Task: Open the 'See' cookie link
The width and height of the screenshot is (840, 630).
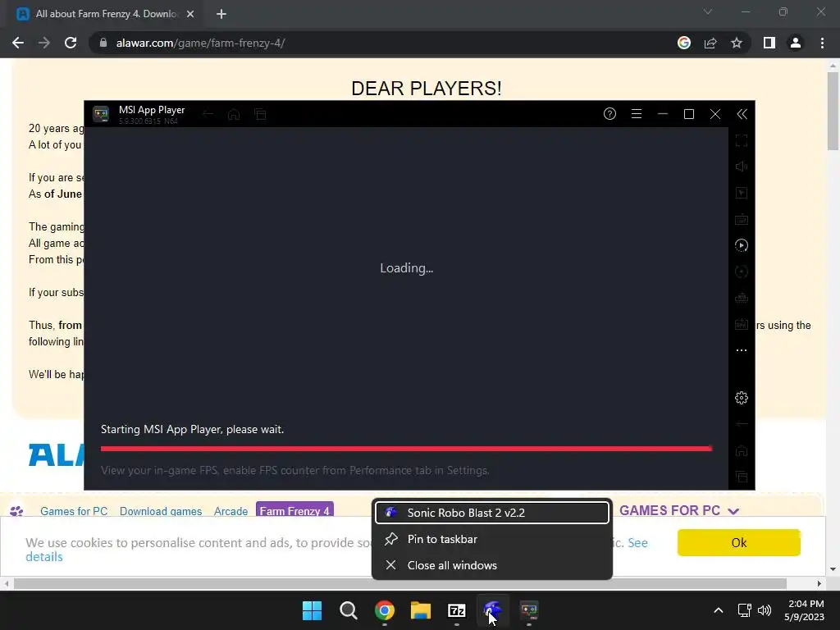Action: click(x=637, y=543)
